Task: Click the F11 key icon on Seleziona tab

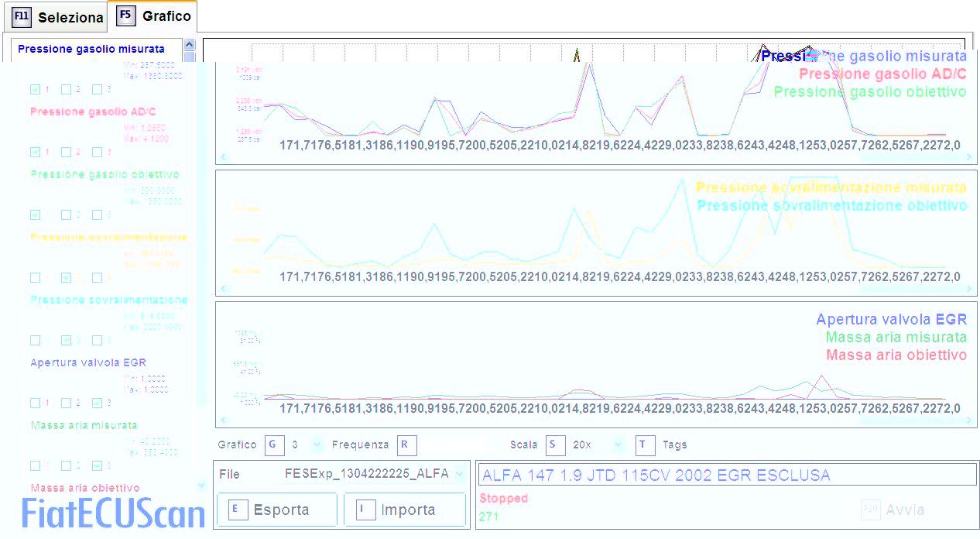Action: 22,17
